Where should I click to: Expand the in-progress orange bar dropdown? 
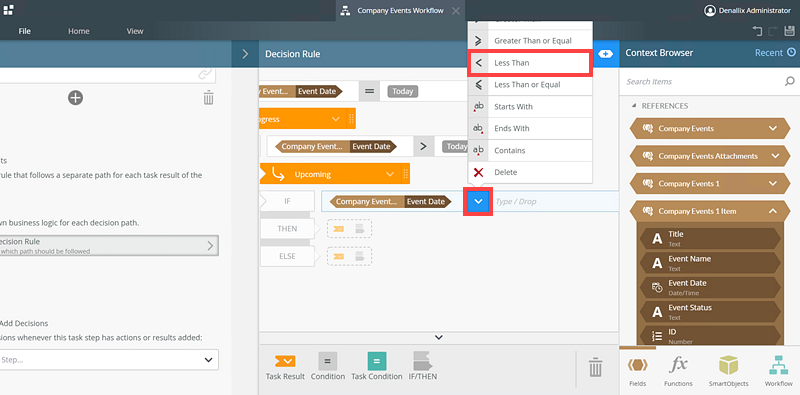(335, 119)
